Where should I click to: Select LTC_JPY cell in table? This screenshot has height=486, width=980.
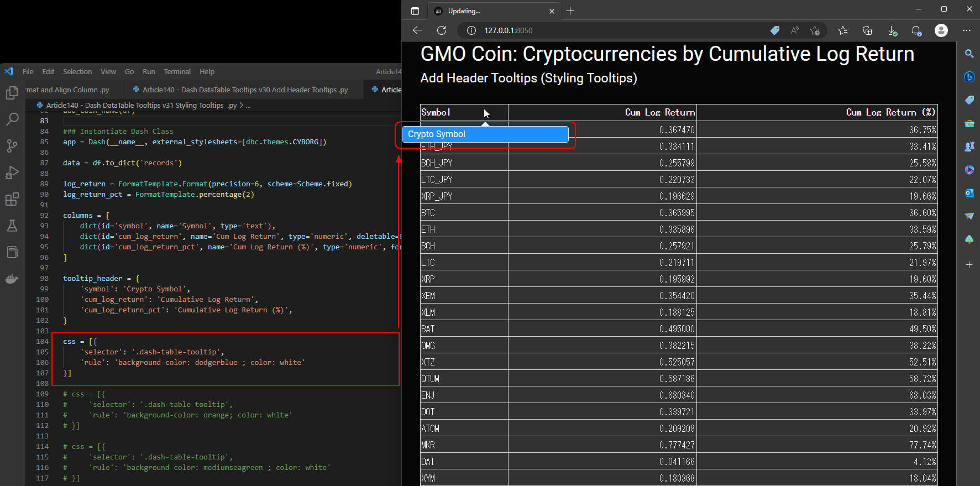[x=464, y=180]
